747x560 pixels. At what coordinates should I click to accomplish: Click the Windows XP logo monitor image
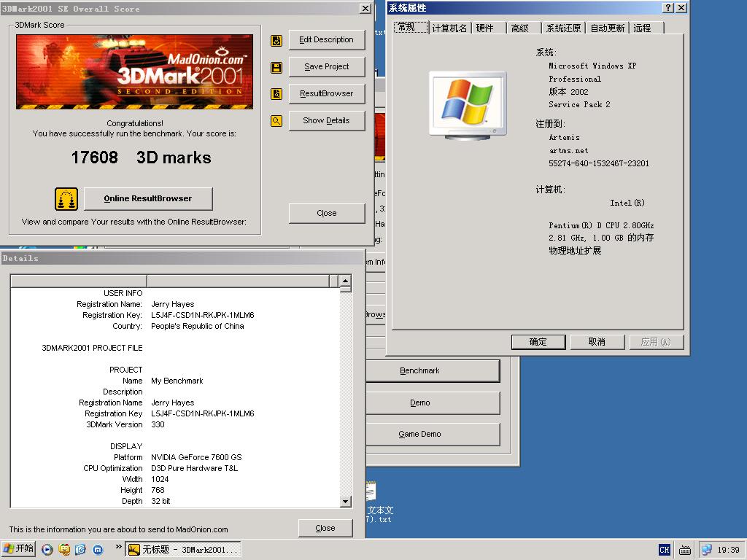click(468, 105)
